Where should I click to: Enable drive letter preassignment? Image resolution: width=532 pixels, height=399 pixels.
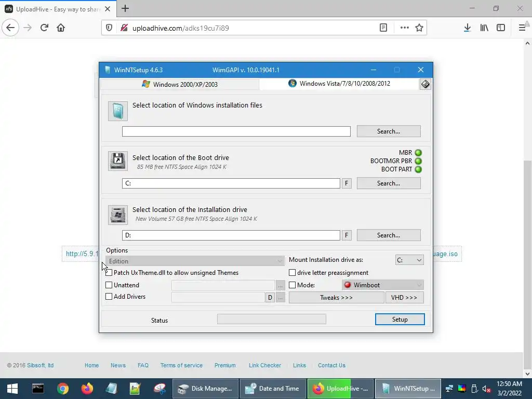[x=292, y=272]
